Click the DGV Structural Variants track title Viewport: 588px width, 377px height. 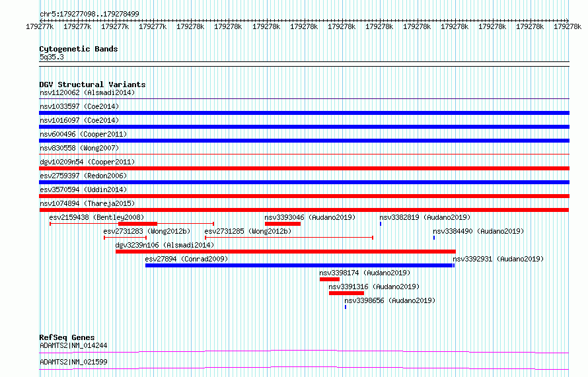tap(92, 85)
